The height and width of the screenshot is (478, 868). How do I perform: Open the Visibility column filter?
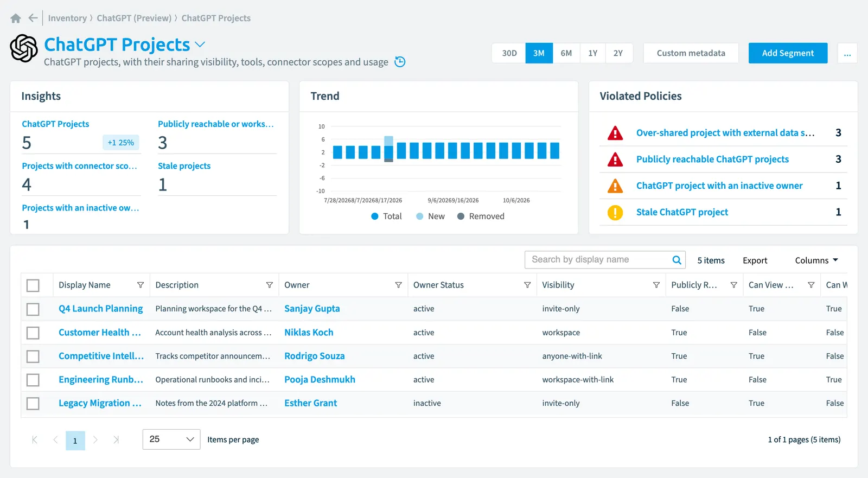click(656, 285)
